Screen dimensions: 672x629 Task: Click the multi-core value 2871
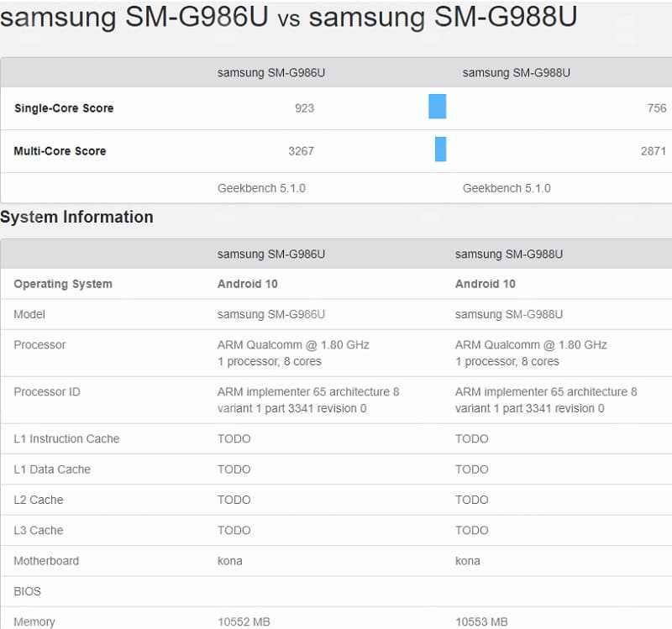click(654, 151)
